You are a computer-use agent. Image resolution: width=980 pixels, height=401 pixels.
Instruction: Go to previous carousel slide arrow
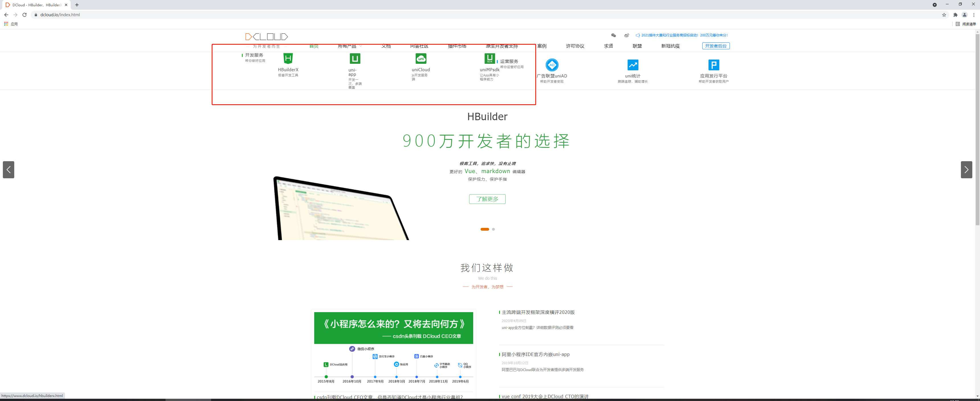click(x=8, y=170)
